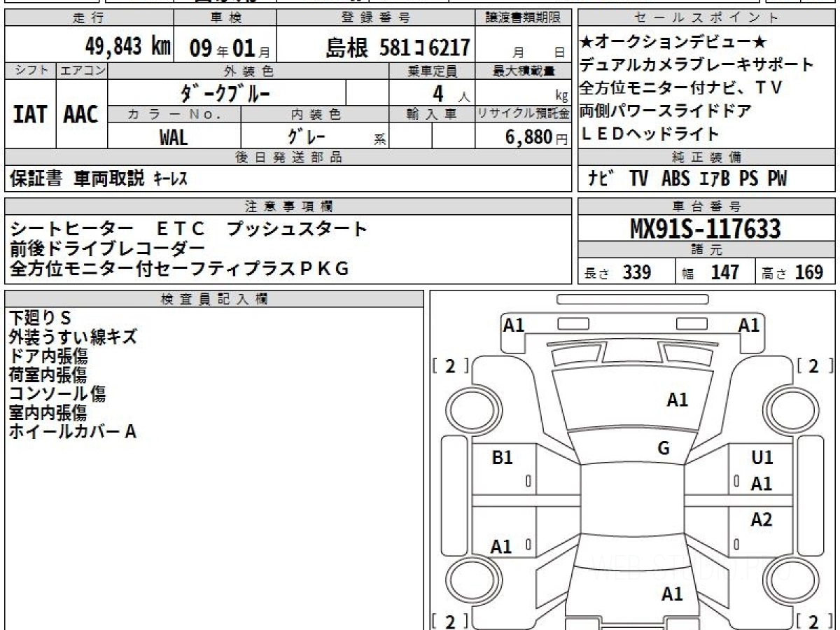Click the 前後ドライブレコーダー note
The width and height of the screenshot is (840, 630).
coord(107,248)
